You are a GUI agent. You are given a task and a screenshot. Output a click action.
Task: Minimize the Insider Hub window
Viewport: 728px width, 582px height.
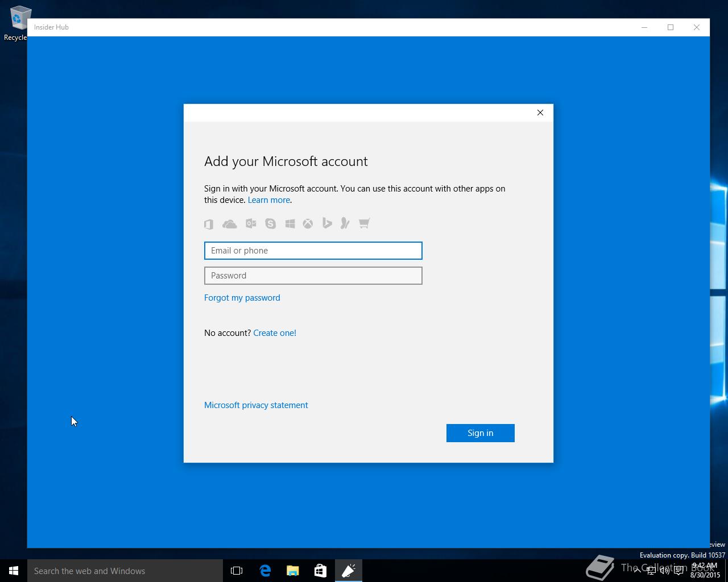[x=644, y=27]
